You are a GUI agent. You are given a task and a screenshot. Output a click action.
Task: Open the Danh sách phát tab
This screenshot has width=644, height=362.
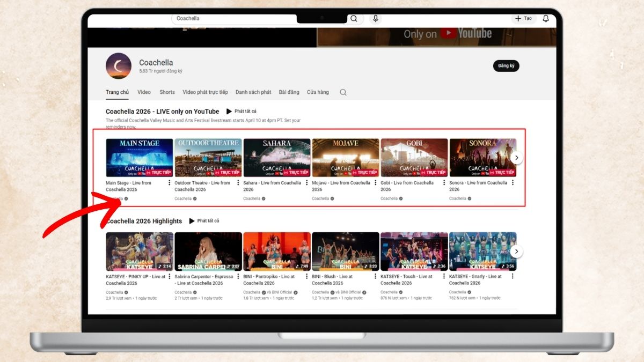253,92
